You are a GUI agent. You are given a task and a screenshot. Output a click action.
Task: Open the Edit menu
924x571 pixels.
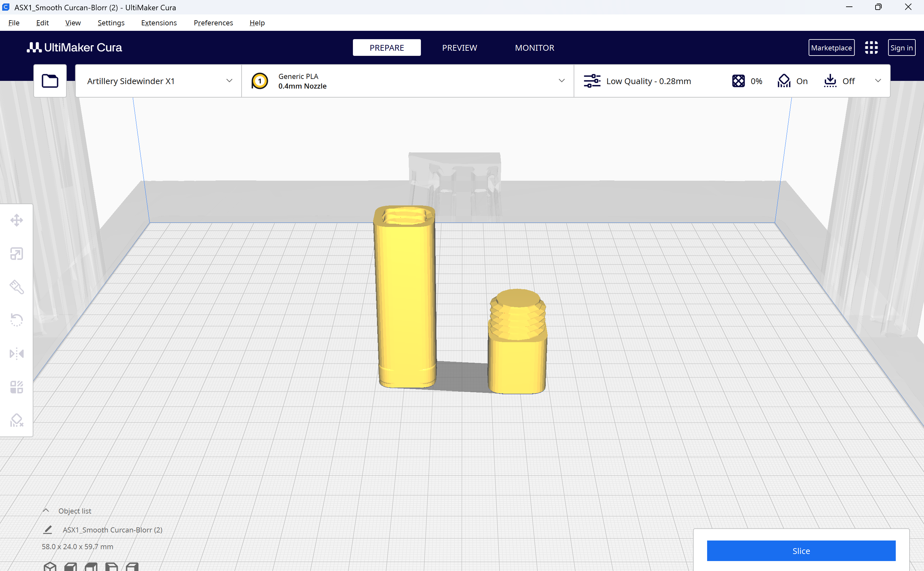42,23
